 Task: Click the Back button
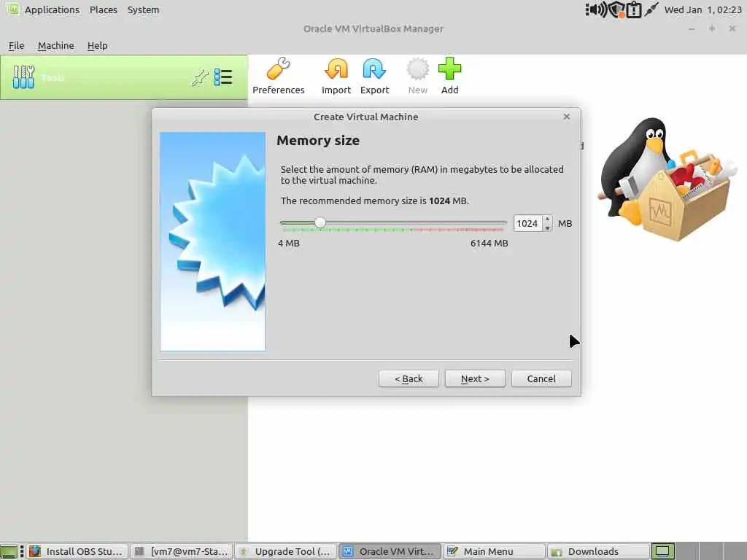pyautogui.click(x=409, y=378)
